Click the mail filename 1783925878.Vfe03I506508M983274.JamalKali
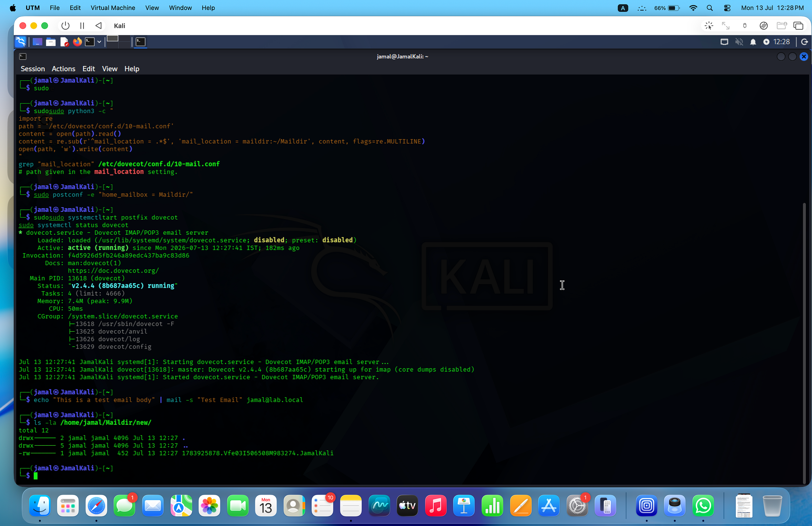The height and width of the screenshot is (526, 812). click(x=258, y=453)
